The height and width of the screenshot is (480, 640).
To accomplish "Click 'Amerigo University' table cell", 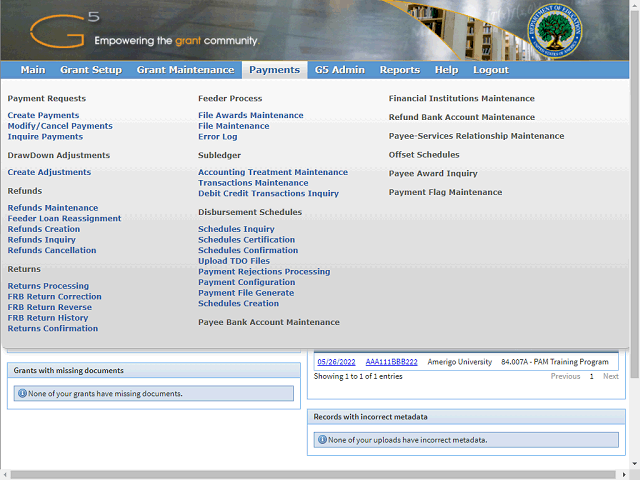I will [x=460, y=362].
